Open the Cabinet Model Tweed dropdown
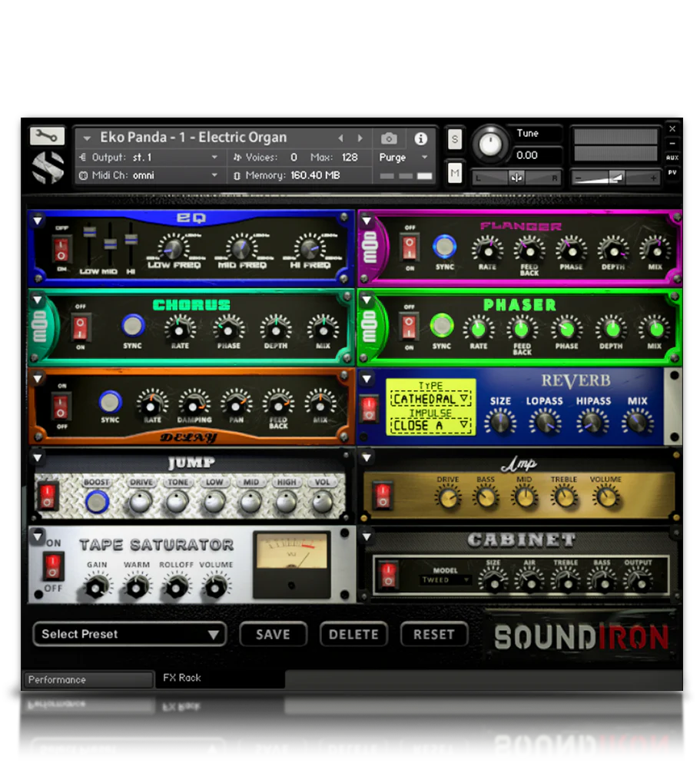Image resolution: width=700 pixels, height=770 pixels. click(445, 580)
